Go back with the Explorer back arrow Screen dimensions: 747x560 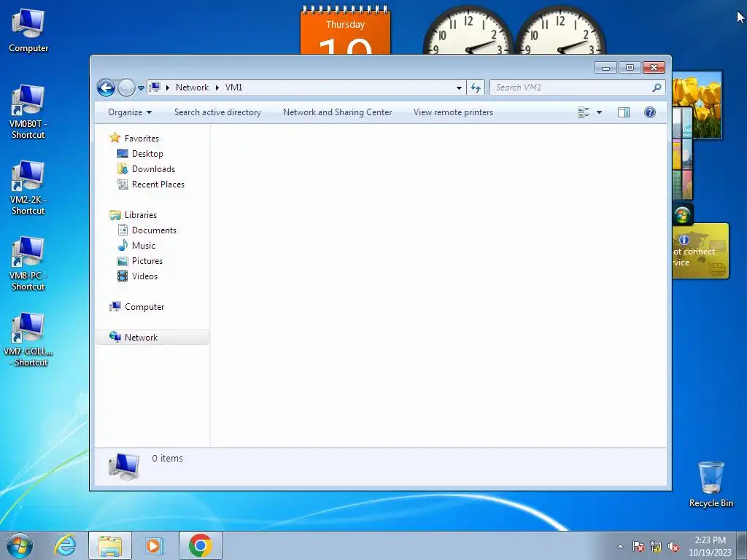(106, 87)
